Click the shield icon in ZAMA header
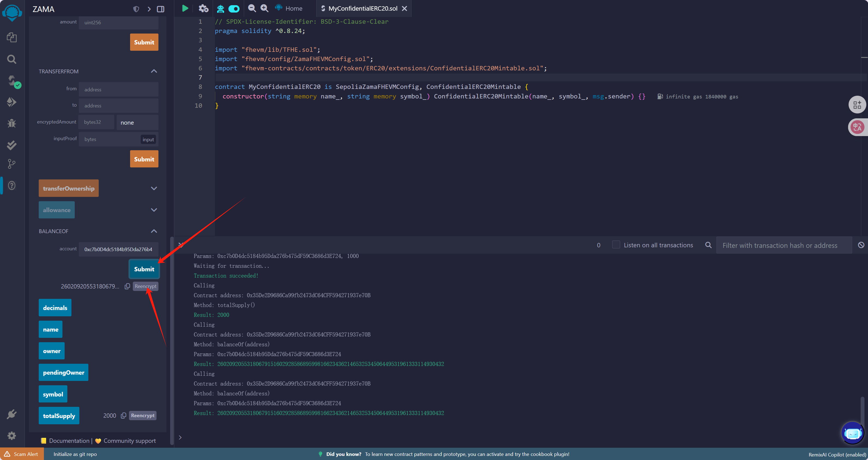 click(136, 9)
